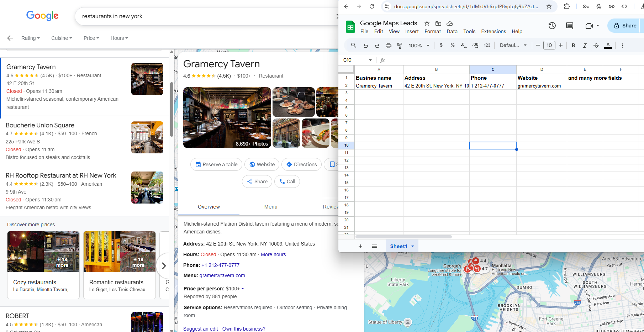Bookmark the spreadsheet page star
Image resolution: width=644 pixels, height=332 pixels.
click(549, 6)
